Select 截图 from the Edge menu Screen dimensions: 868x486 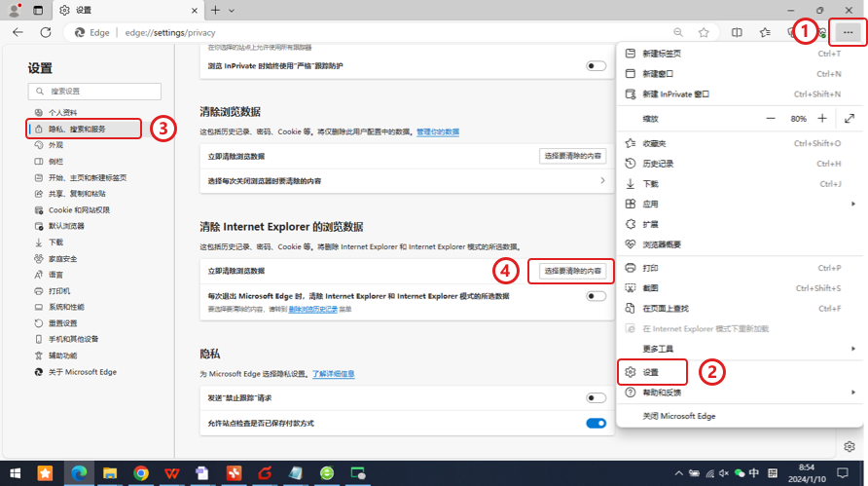tap(741, 288)
